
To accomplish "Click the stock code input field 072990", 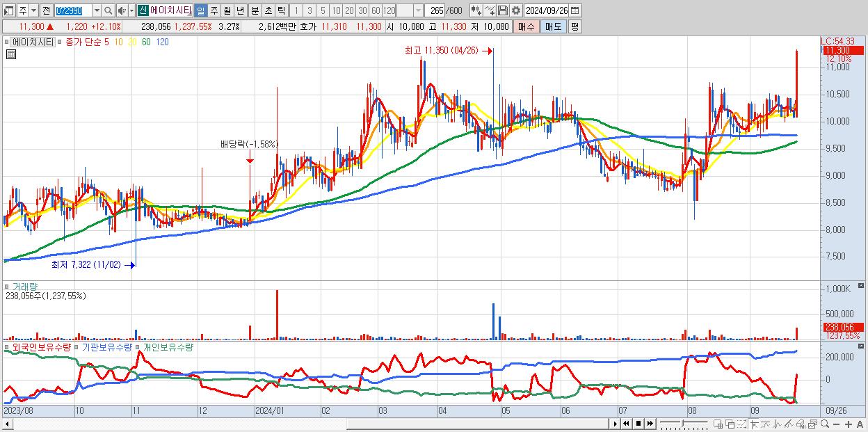I will 74,10.
